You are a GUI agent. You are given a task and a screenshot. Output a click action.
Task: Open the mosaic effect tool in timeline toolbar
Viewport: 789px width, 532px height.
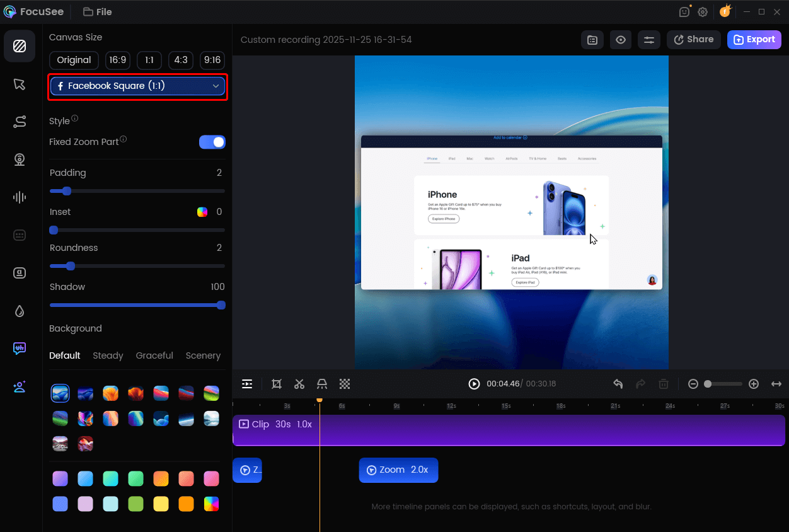pos(345,384)
